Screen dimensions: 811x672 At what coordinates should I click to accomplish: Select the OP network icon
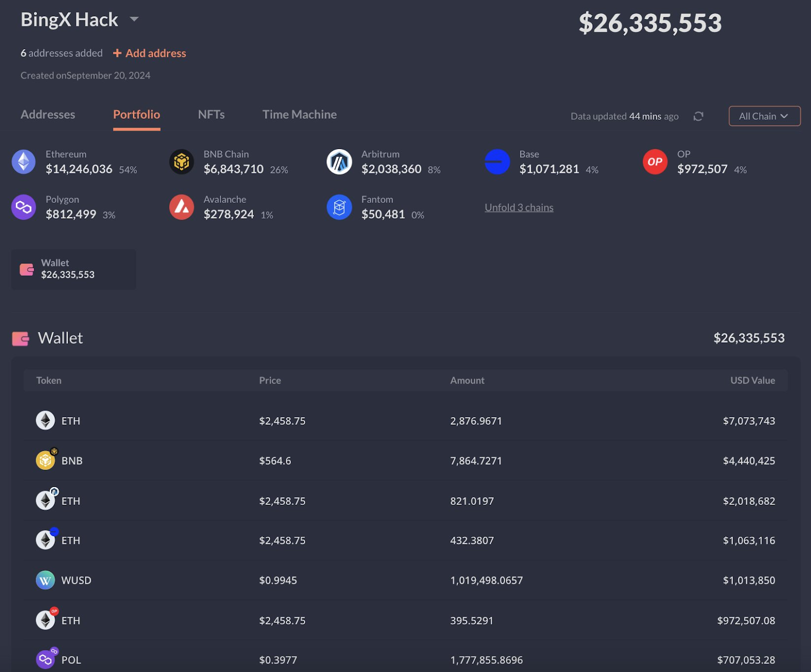(x=655, y=161)
